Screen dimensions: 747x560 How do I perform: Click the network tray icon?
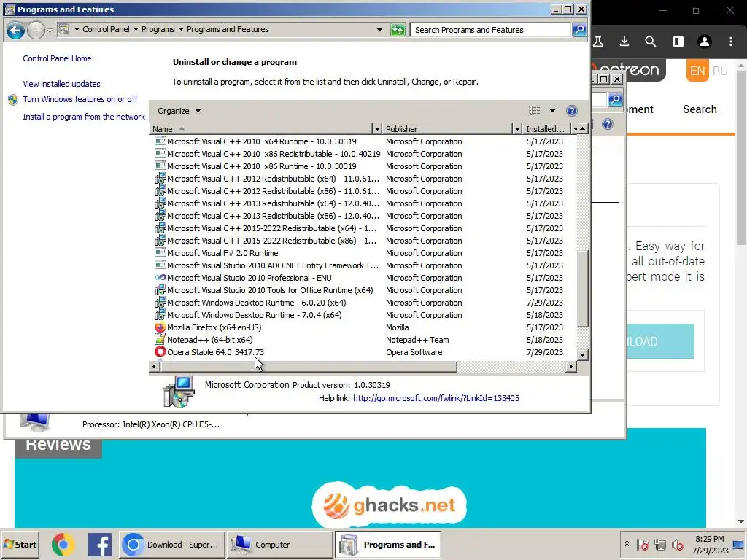(659, 544)
